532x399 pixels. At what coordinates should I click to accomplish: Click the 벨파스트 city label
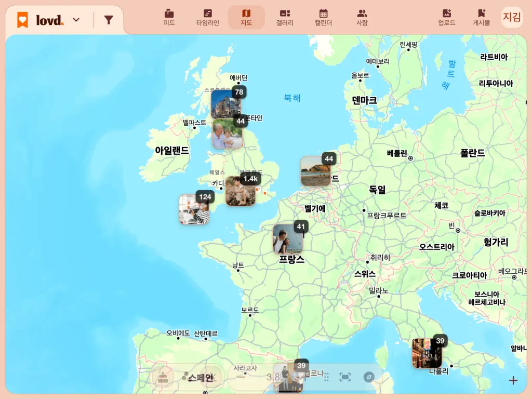[x=194, y=123]
